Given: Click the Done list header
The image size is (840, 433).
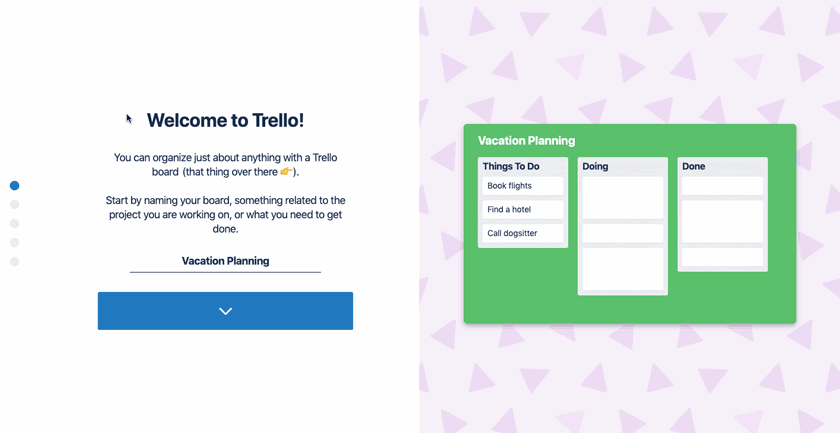Looking at the screenshot, I should pos(694,166).
